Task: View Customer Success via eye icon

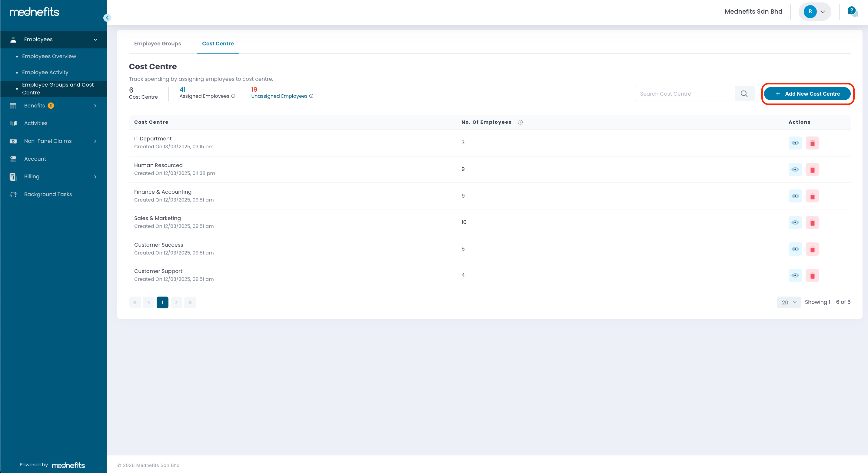Action: click(x=795, y=249)
